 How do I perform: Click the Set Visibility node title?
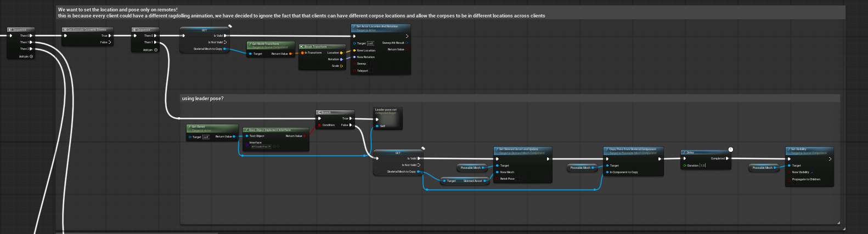(798, 149)
